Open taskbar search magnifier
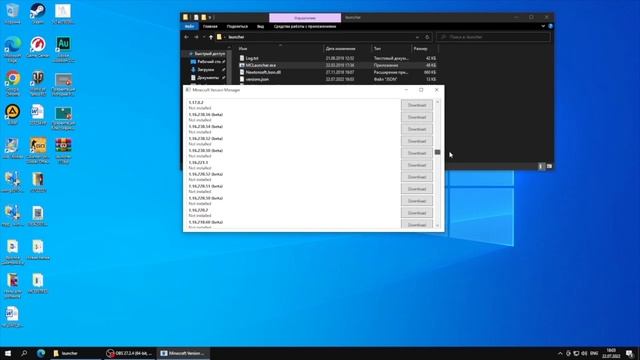This screenshot has height=360, width=640. [x=24, y=353]
